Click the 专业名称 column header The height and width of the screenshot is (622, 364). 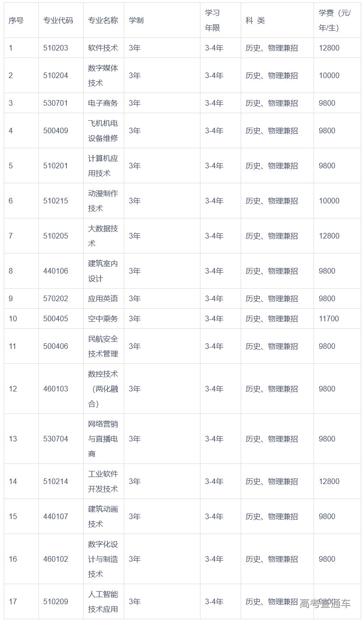(x=103, y=21)
